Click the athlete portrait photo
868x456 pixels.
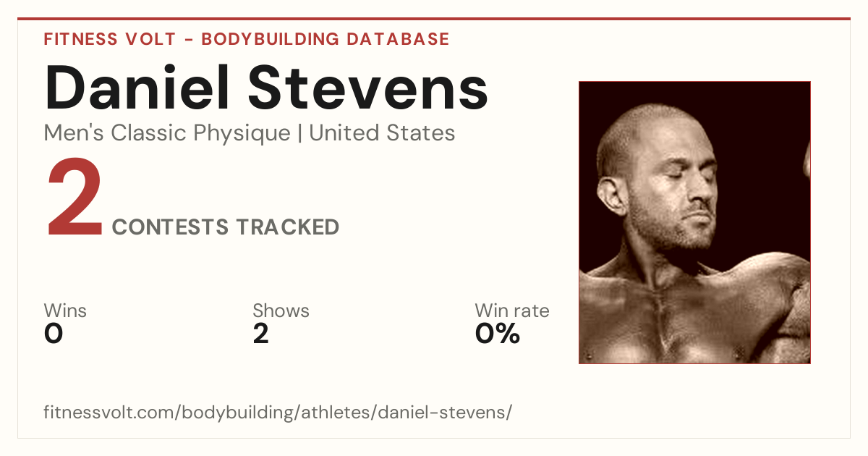pos(694,222)
